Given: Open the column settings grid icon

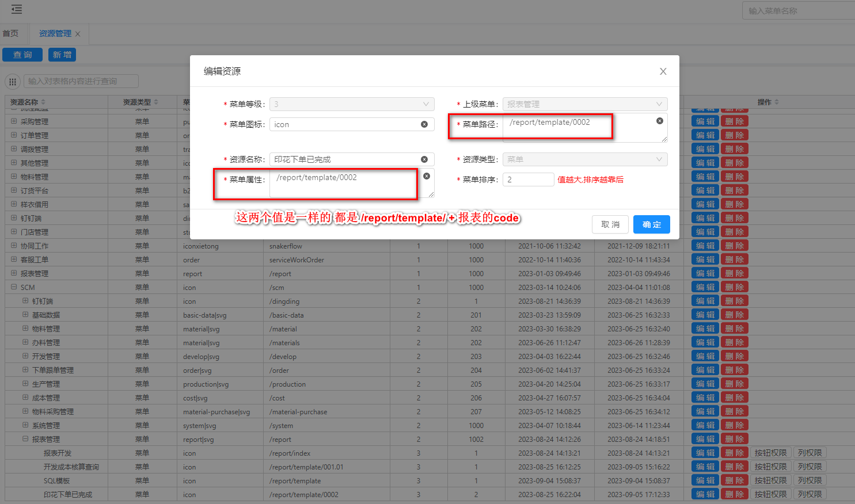Looking at the screenshot, I should pos(13,82).
